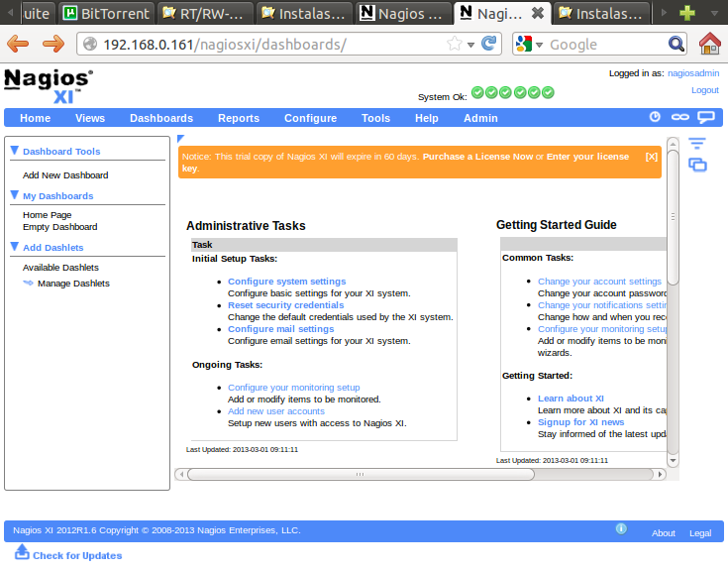Collapse the Dashboard Tools section
728x571 pixels.
click(15, 151)
